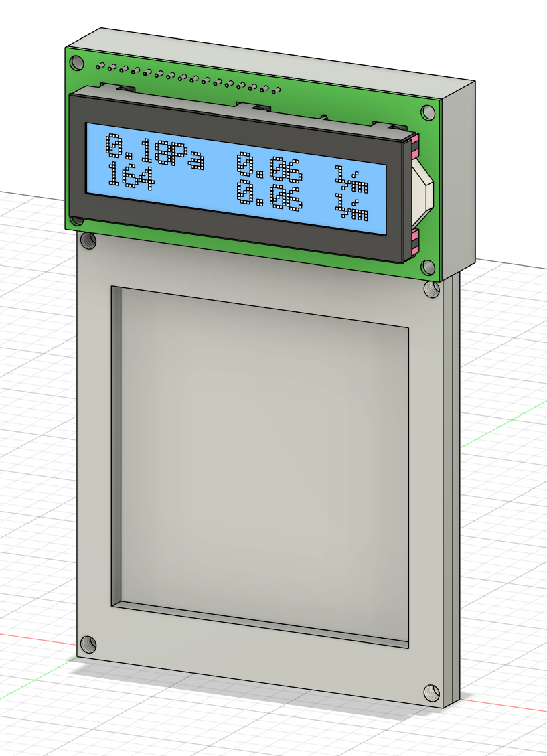
Task: Select the top-right mounting hole of green PCB
Action: (426, 112)
